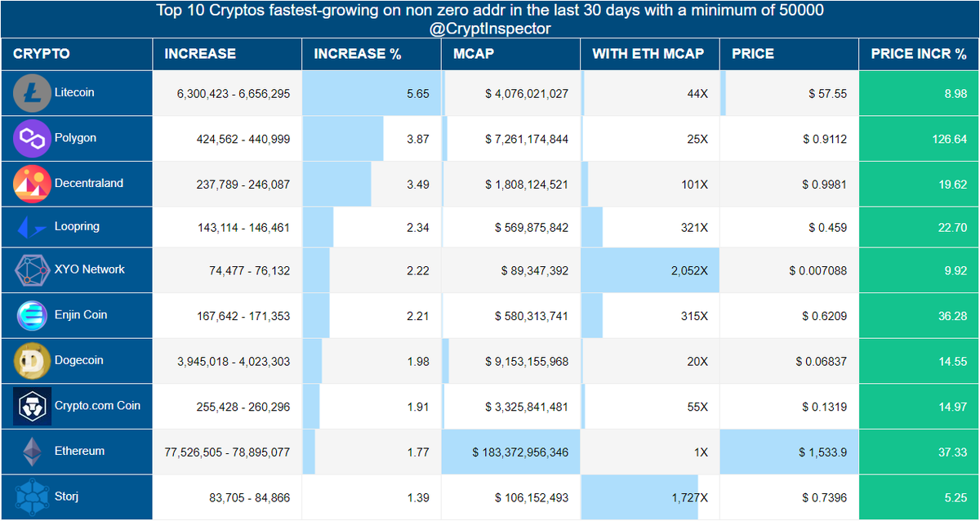Click the Crypto.com Coin logo icon
Image resolution: width=980 pixels, height=521 pixels.
pos(33,406)
